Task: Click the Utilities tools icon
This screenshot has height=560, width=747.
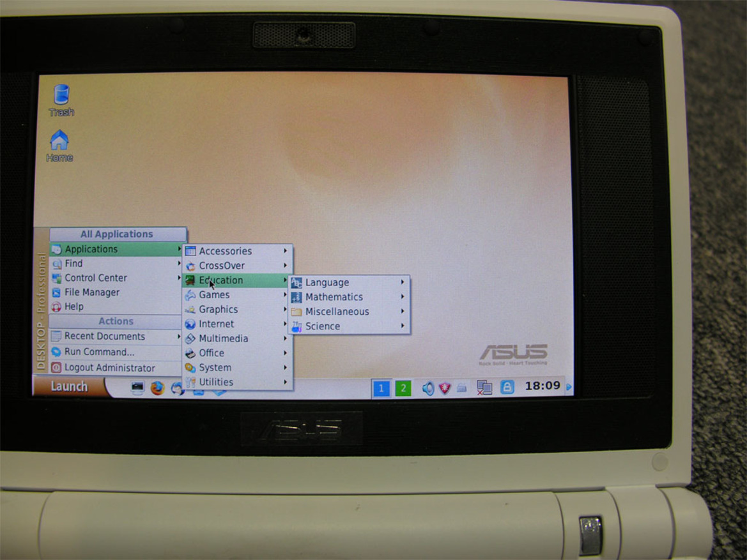Action: [190, 382]
